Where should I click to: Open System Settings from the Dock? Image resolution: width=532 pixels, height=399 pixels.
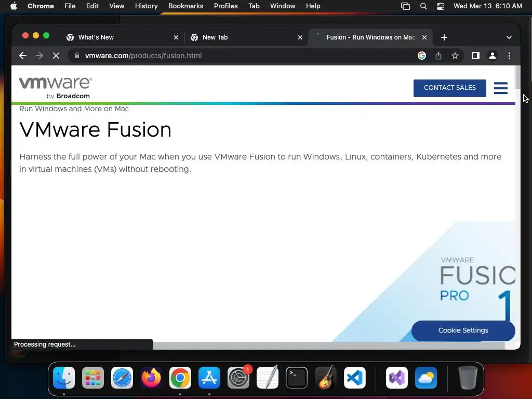238,378
